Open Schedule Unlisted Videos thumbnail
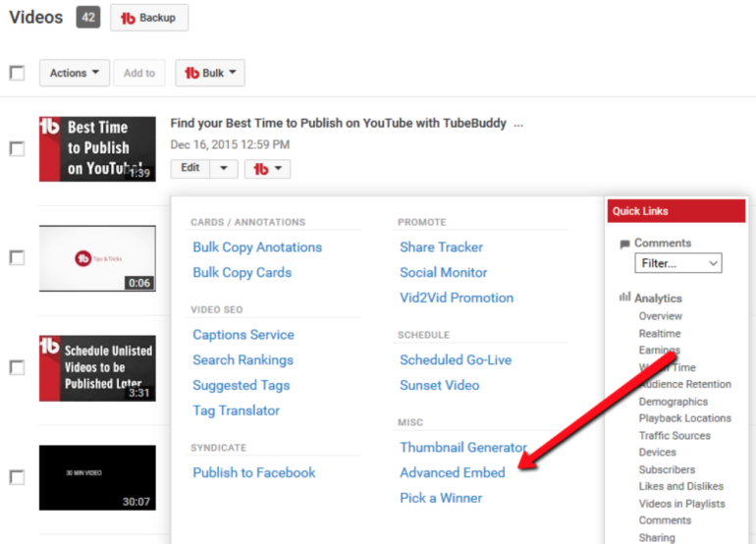The image size is (756, 544). (97, 368)
